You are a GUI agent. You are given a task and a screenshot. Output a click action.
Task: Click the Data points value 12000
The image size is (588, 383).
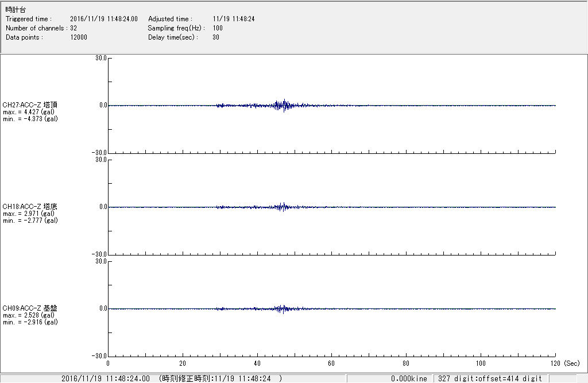[79, 37]
